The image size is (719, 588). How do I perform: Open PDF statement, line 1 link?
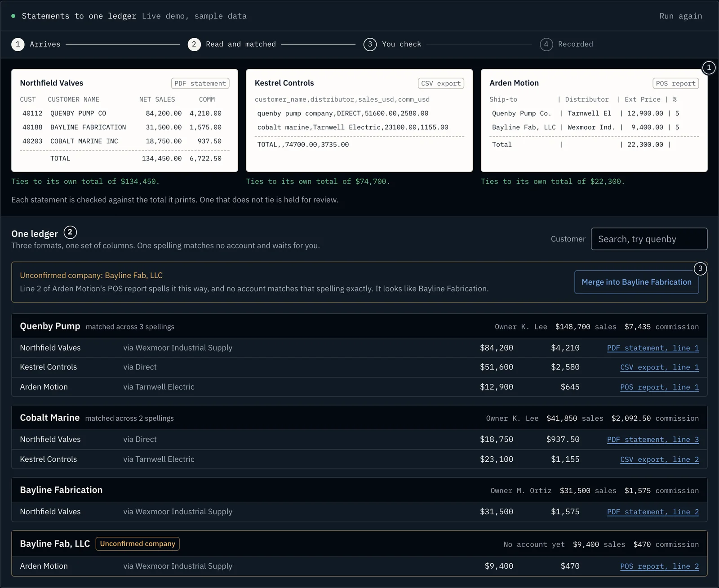(x=652, y=348)
